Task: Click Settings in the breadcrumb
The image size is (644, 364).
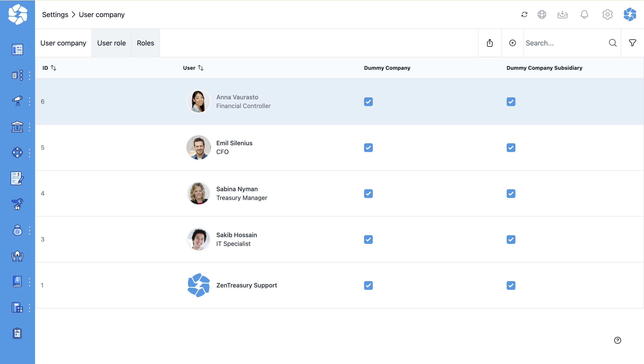Action: (55, 14)
